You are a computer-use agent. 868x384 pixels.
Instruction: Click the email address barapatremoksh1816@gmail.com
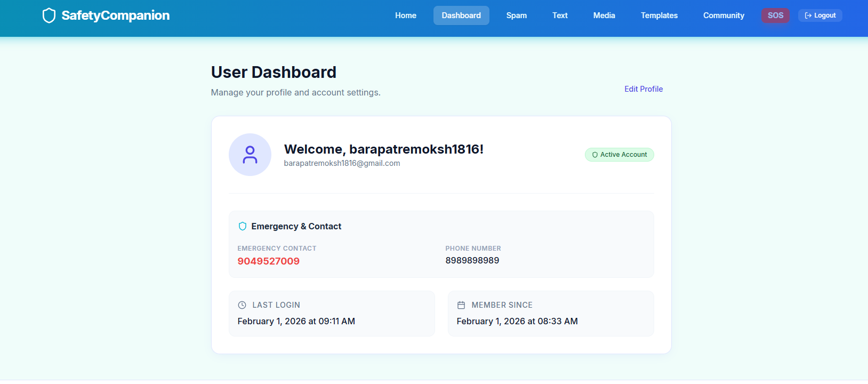342,163
